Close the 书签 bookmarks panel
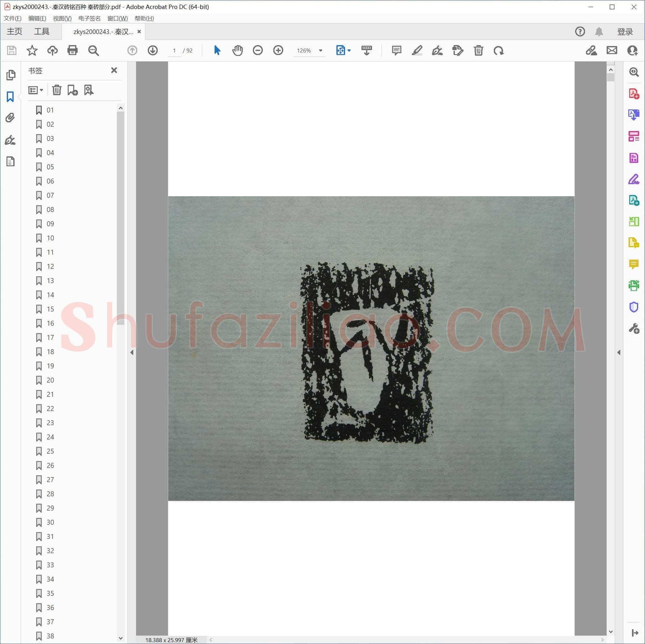Screen dimensions: 645x644 point(114,70)
